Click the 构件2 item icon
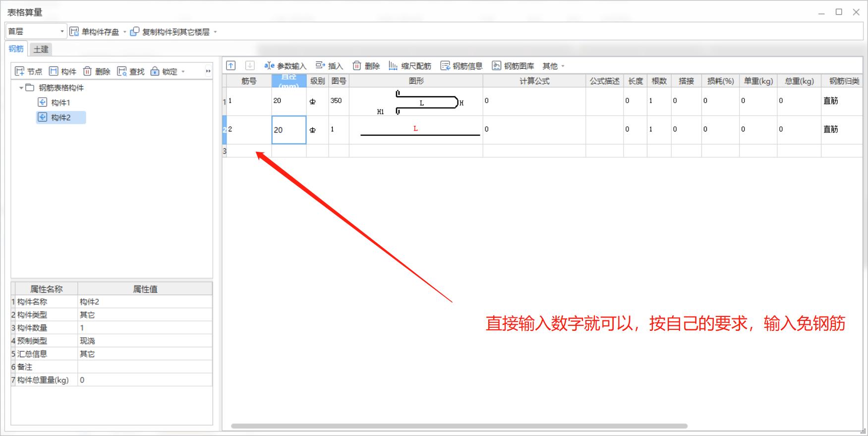 [x=43, y=117]
